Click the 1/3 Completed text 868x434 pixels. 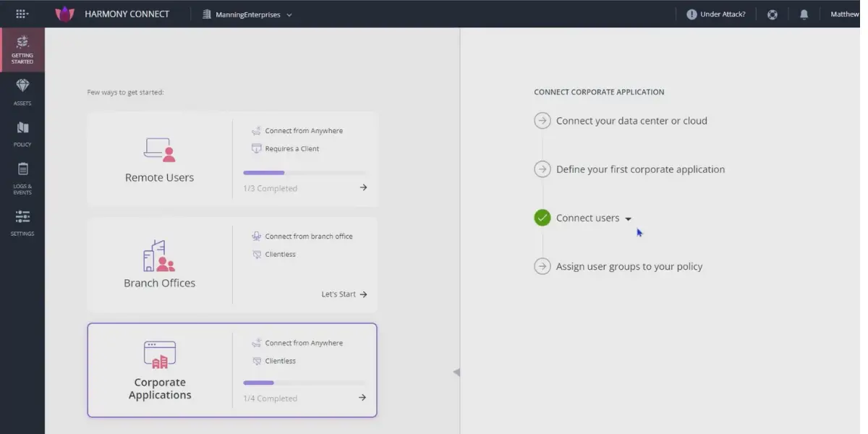click(270, 188)
